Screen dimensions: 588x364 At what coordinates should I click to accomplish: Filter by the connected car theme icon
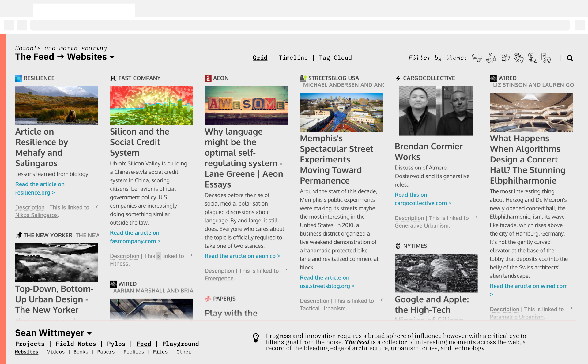coord(477,58)
